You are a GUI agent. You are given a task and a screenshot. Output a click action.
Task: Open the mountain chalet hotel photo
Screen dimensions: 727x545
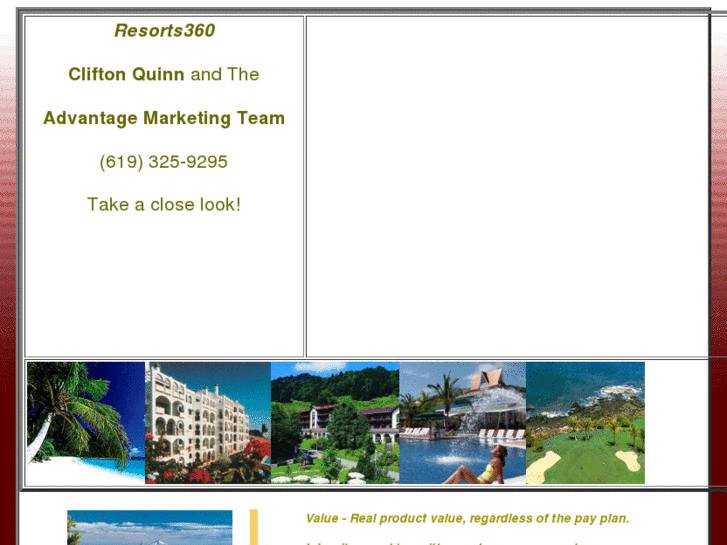pos(335,423)
